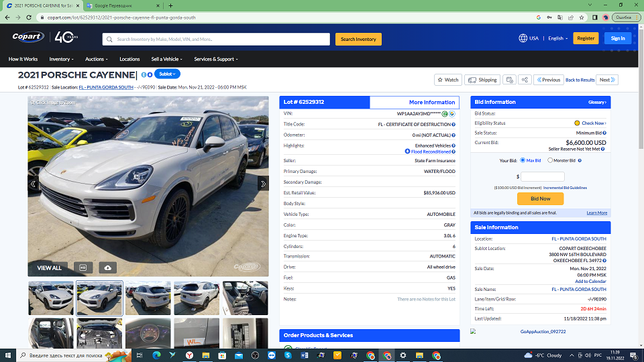Open Odometer help question icon
644x362 pixels.
click(453, 135)
